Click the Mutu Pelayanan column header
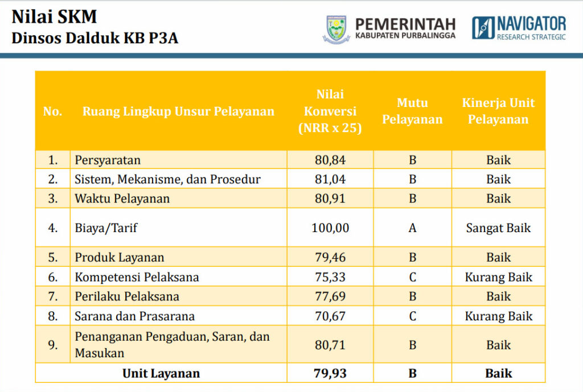This screenshot has width=583, height=392. pos(412,112)
